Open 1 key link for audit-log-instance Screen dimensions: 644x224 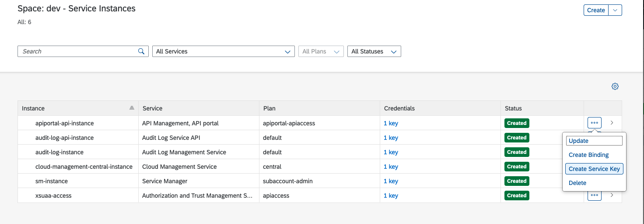point(391,152)
